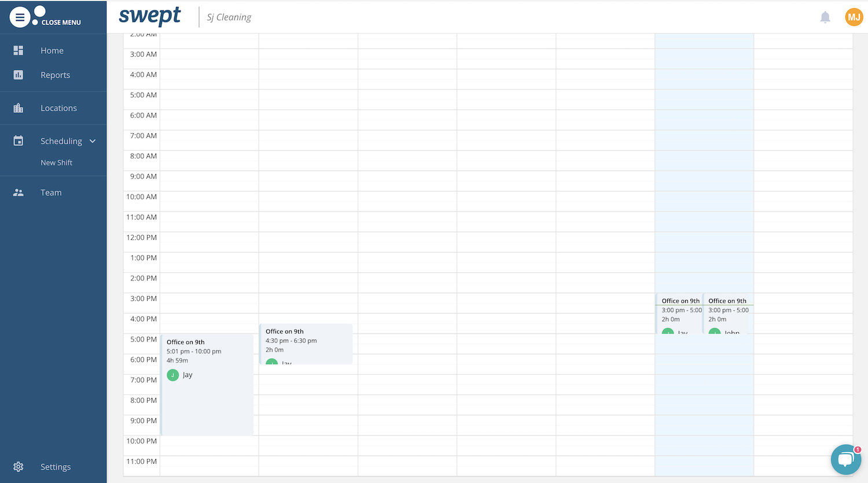This screenshot has height=483, width=868.
Task: Select the Scheduling calendar icon
Action: click(x=18, y=141)
